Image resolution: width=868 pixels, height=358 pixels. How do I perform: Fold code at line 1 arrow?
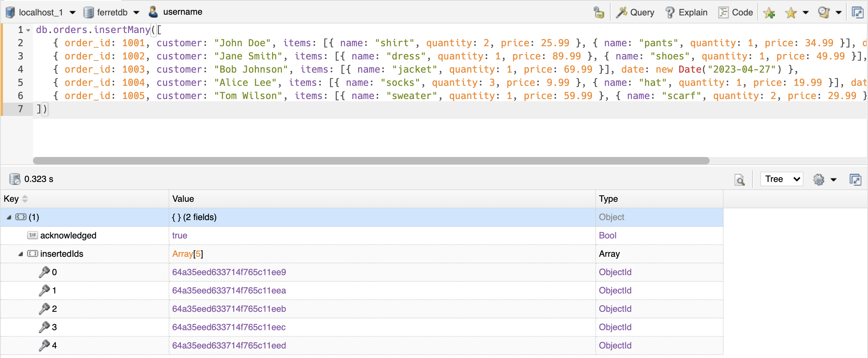[28, 30]
